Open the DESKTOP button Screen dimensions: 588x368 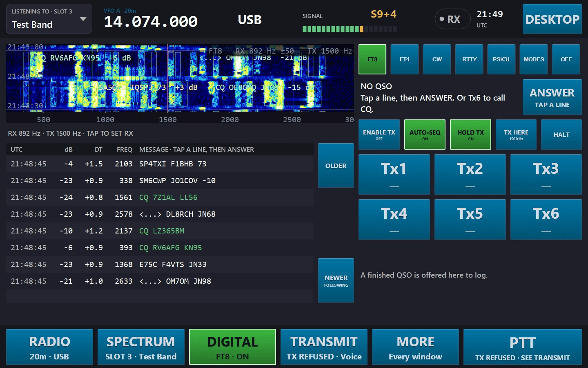tap(552, 19)
